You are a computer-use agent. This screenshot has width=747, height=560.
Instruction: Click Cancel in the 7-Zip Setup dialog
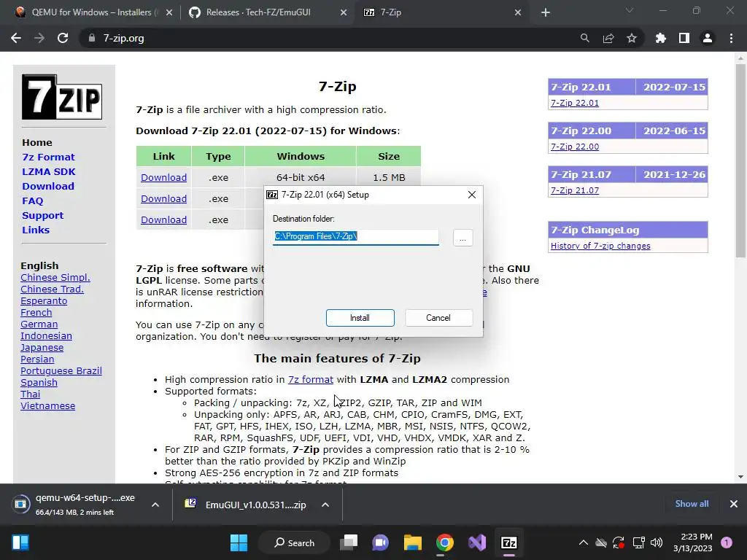(438, 318)
